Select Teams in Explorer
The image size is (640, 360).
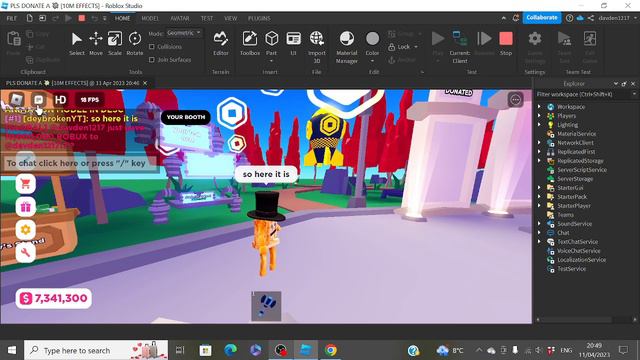coord(565,215)
